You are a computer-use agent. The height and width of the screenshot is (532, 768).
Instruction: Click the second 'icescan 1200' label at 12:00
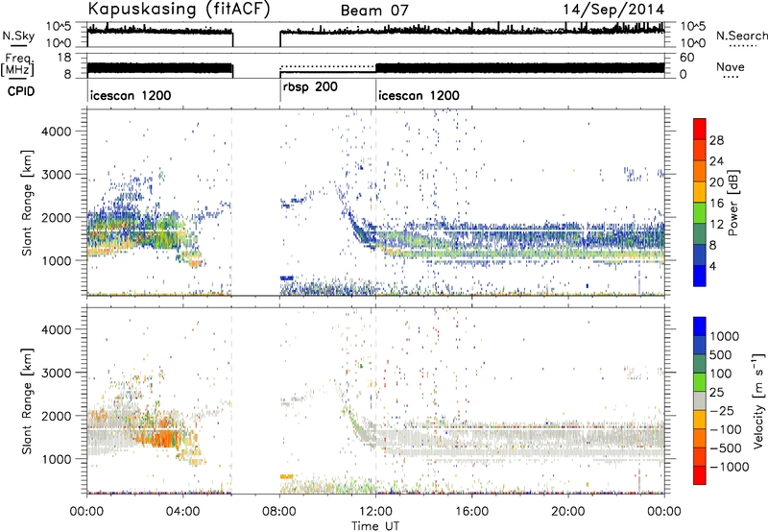tap(419, 95)
